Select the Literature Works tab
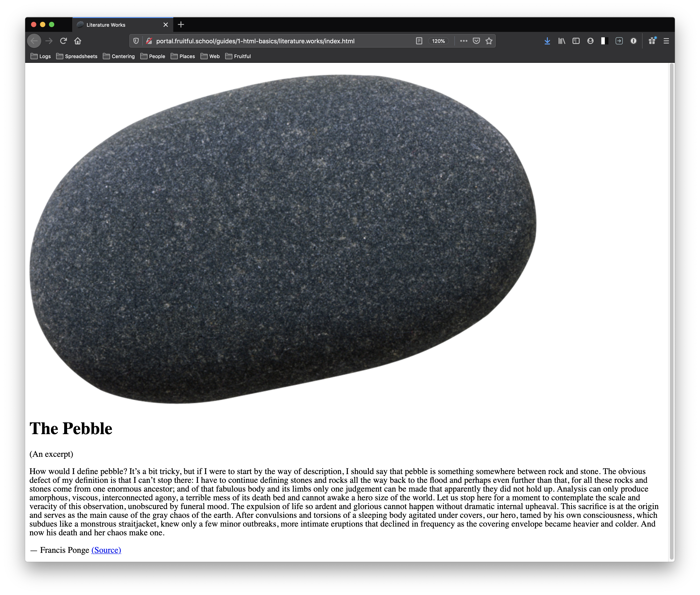This screenshot has height=595, width=700. (115, 25)
